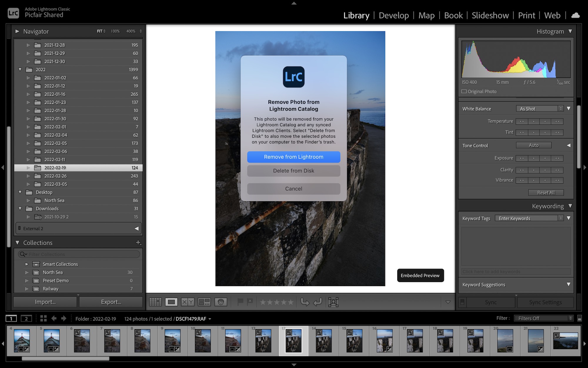Click Filter Collections search field
The height and width of the screenshot is (368, 588).
click(79, 254)
